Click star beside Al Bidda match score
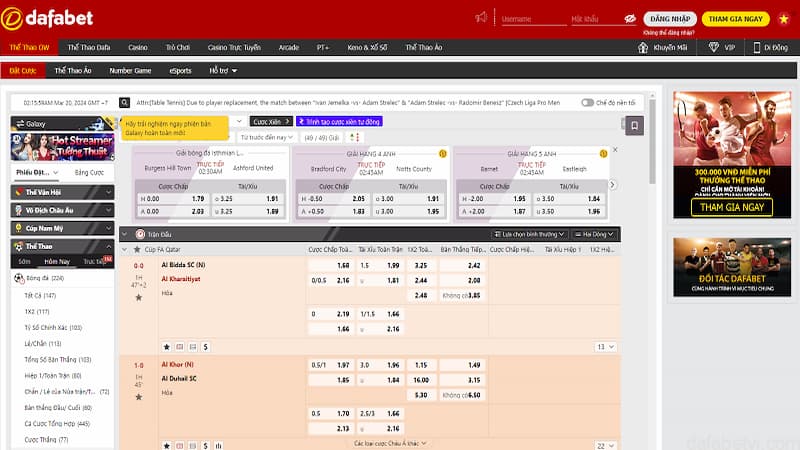Image resolution: width=800 pixels, height=450 pixels. tap(139, 297)
